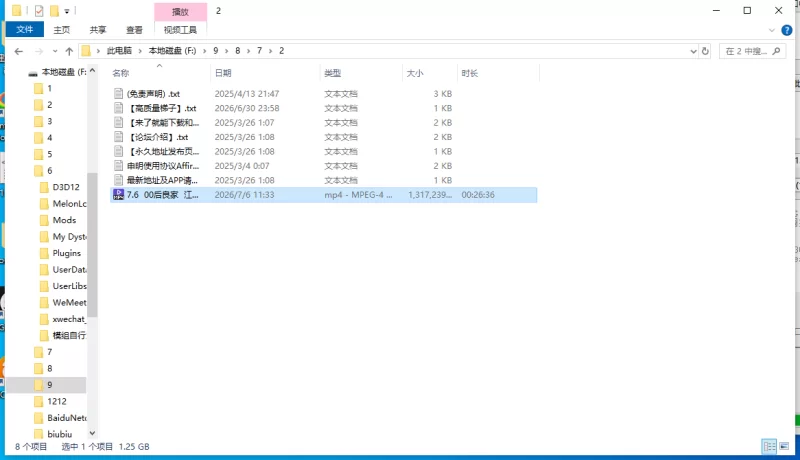
Task: Select WeMeet folder in navigation tree
Action: coord(69,302)
